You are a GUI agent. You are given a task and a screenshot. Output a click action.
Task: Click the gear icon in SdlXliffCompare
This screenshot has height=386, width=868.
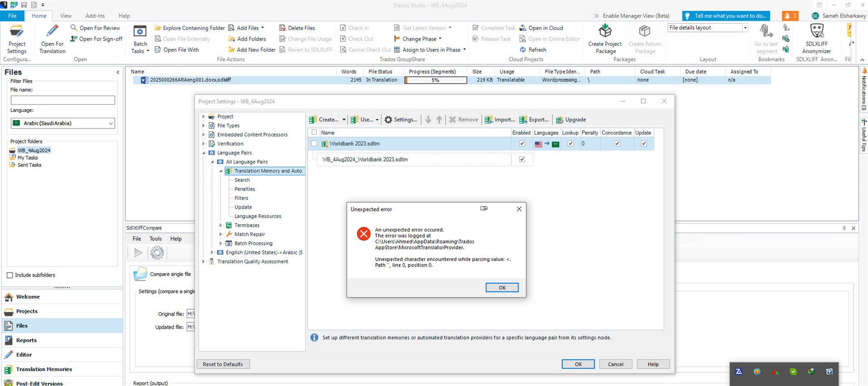pos(157,252)
